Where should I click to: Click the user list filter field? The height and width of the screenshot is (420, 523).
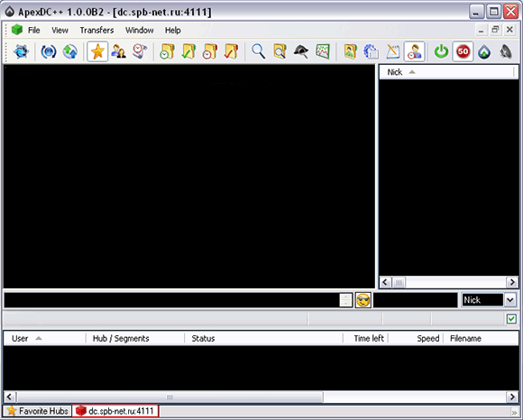pyautogui.click(x=416, y=300)
